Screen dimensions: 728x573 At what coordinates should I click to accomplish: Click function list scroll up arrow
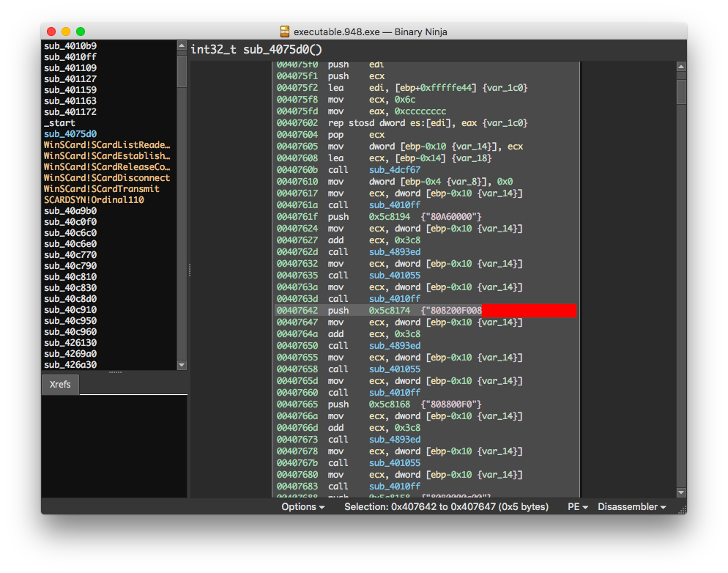pos(182,45)
